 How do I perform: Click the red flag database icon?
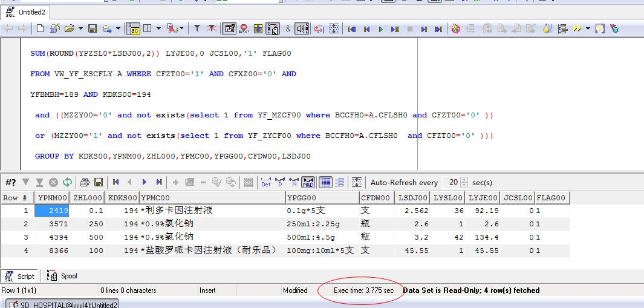click(x=614, y=29)
